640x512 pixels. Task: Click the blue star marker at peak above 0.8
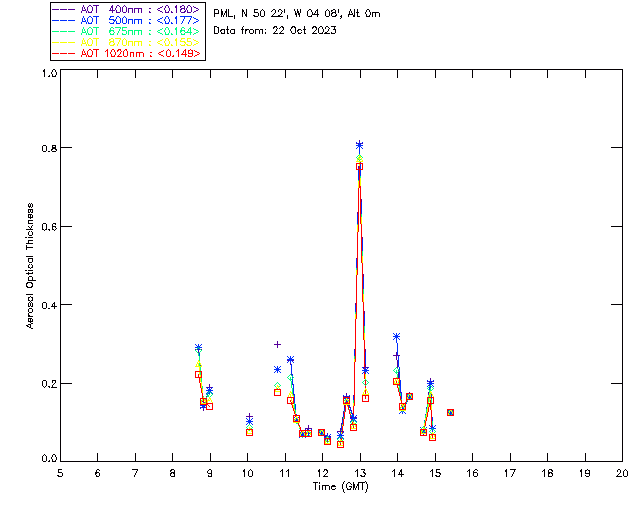pyautogui.click(x=359, y=145)
